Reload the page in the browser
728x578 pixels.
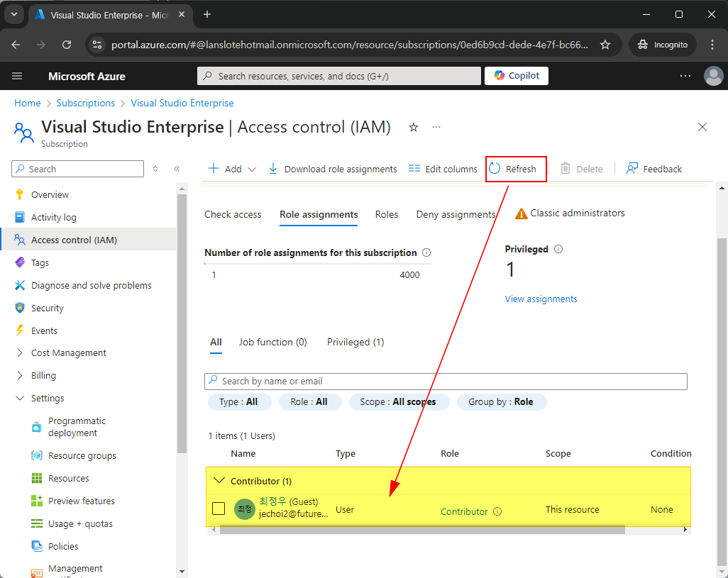67,45
